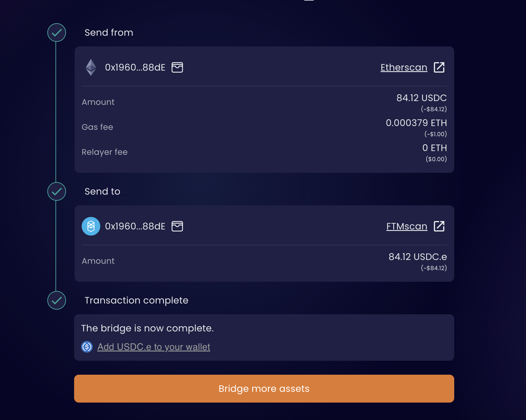Viewport: 526px width, 420px height.
Task: Click the 0 ETH relayer fee value
Action: point(434,148)
